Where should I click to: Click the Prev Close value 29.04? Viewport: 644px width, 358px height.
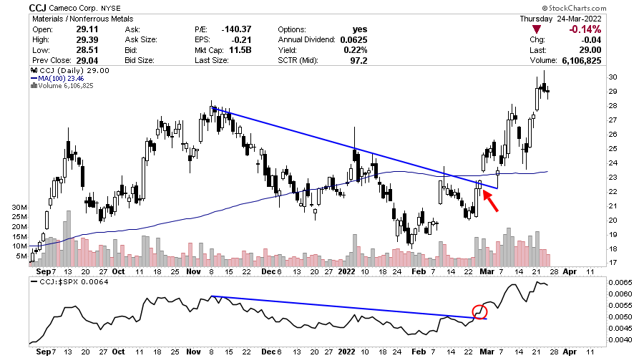click(87, 60)
